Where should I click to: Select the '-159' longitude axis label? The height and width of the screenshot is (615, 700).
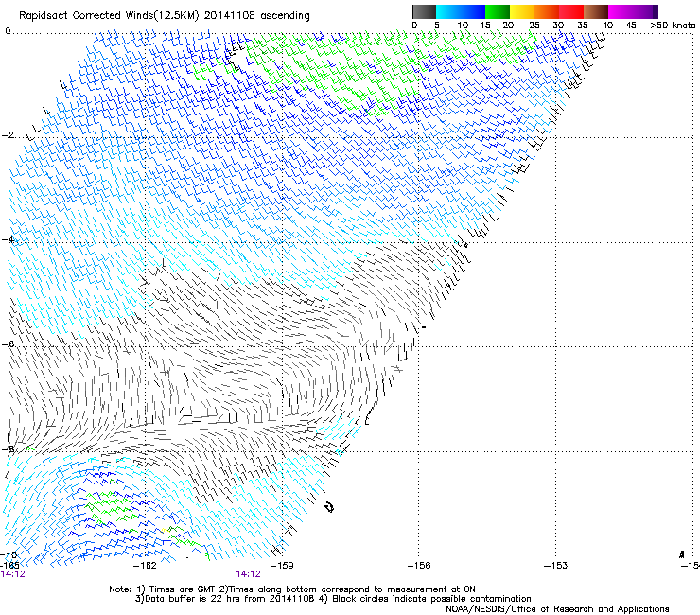tap(282, 566)
